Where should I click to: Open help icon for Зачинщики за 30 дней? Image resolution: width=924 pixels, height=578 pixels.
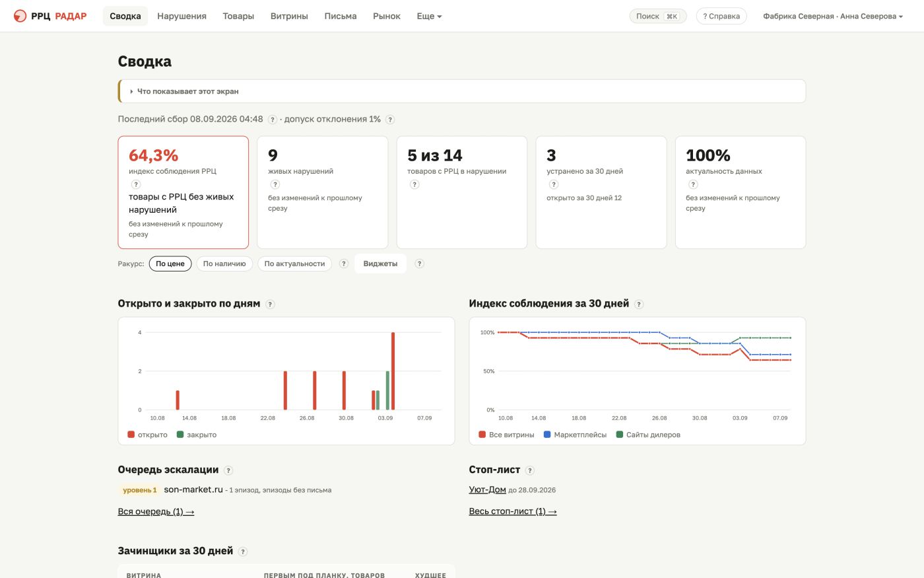click(243, 552)
